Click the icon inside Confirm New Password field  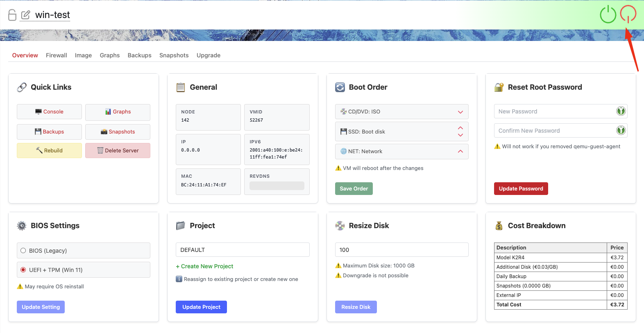click(621, 130)
